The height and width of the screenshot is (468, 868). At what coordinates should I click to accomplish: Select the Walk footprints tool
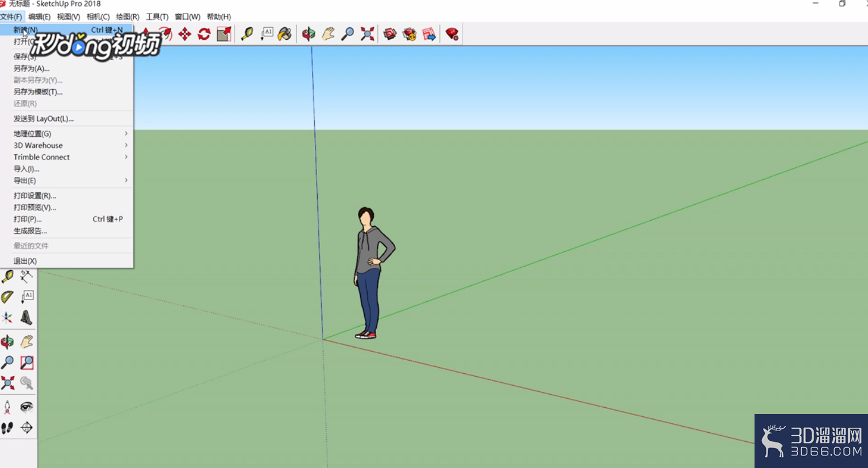(7, 428)
